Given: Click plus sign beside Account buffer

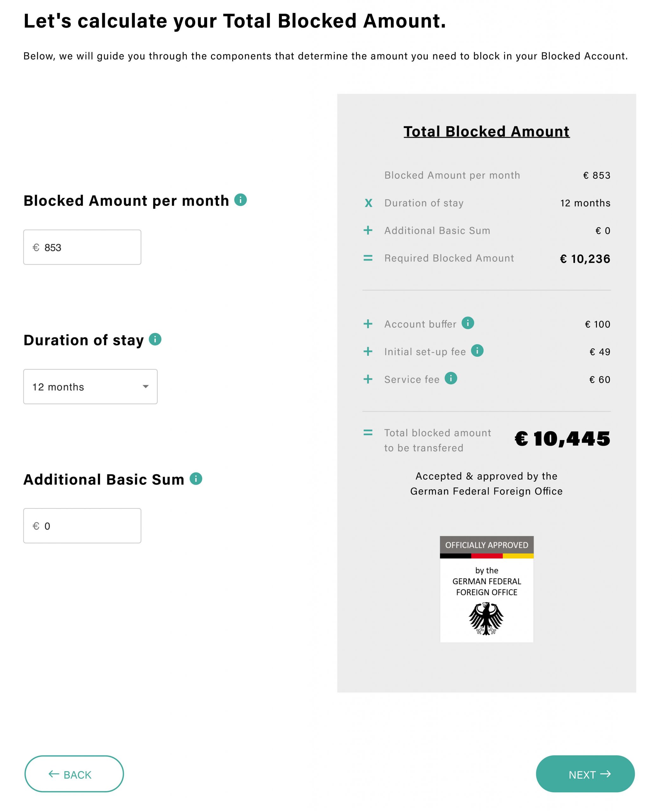Looking at the screenshot, I should point(368,324).
